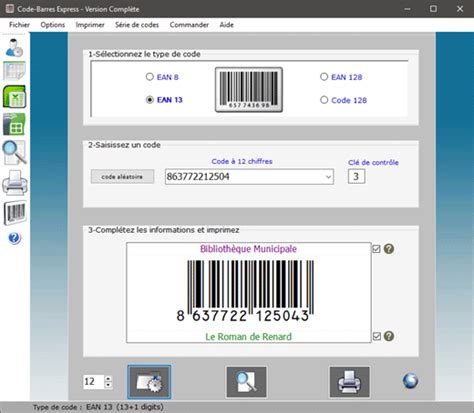The image size is (474, 413).
Task: Open the globe web icon
Action: tap(410, 381)
